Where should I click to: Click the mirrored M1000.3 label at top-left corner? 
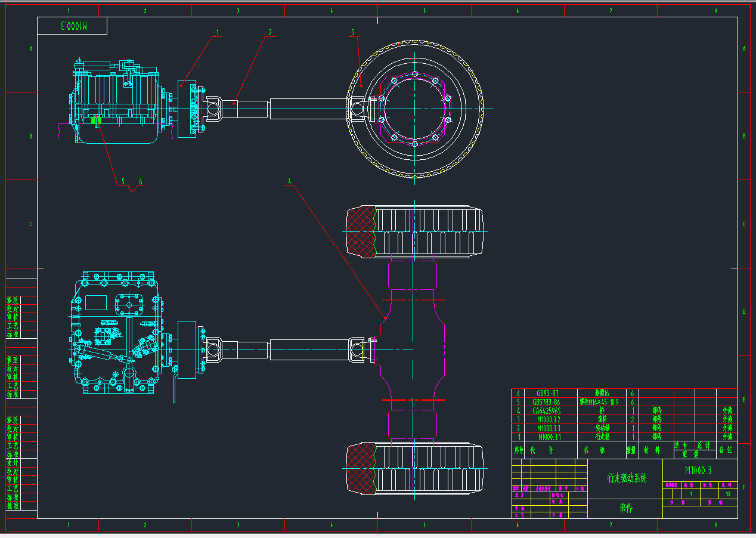tap(73, 26)
